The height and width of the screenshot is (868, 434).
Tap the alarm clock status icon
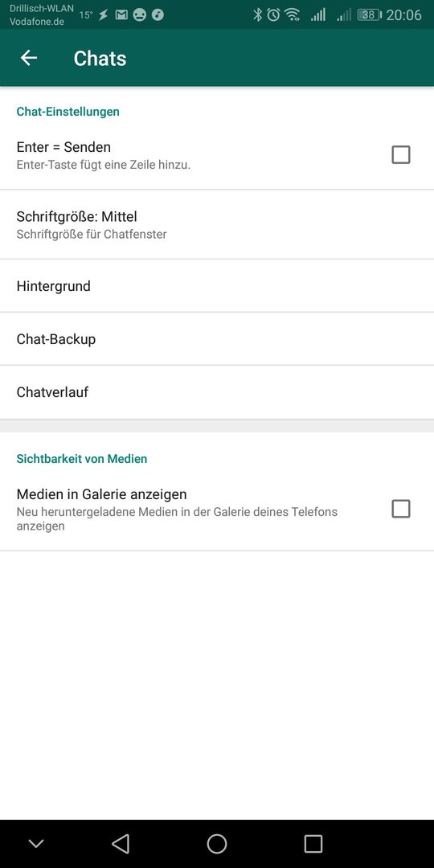point(273,15)
